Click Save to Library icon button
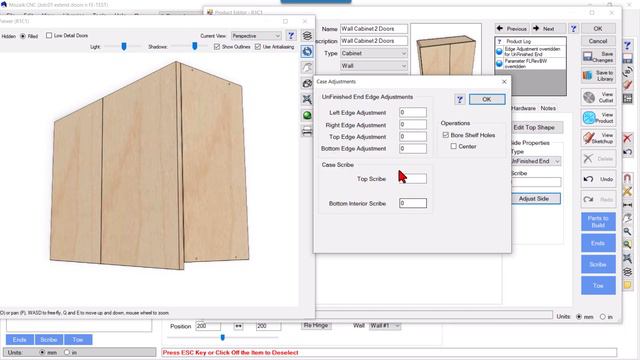This screenshot has width=640, height=360. pyautogui.click(x=598, y=76)
